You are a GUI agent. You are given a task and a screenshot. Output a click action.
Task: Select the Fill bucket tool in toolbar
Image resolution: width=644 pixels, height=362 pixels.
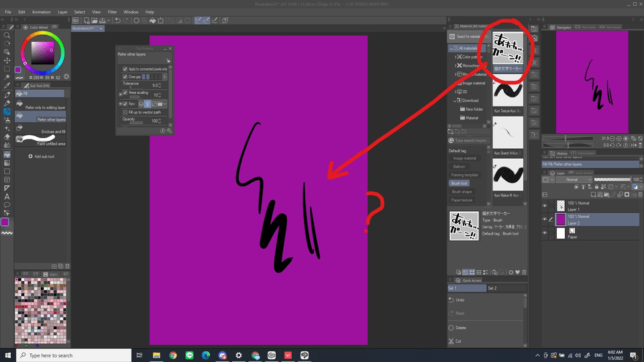(x=7, y=154)
